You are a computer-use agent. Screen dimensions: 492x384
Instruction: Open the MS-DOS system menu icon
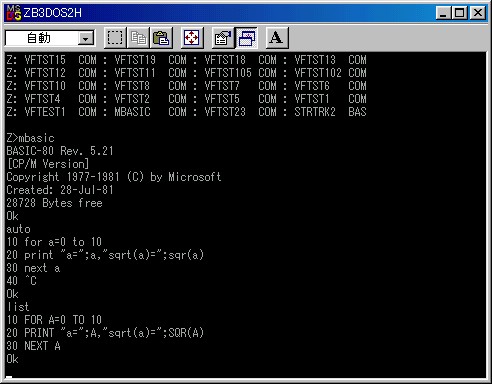[x=14, y=13]
